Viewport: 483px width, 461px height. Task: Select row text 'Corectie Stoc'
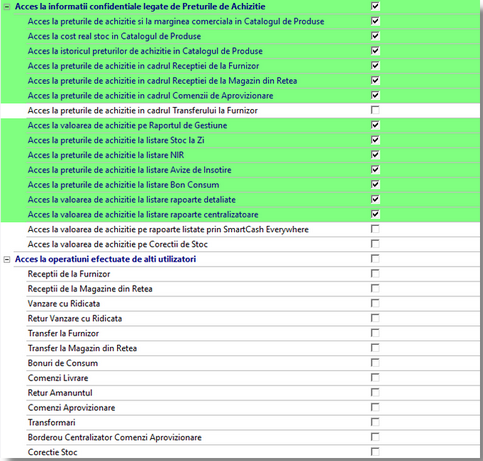click(53, 452)
